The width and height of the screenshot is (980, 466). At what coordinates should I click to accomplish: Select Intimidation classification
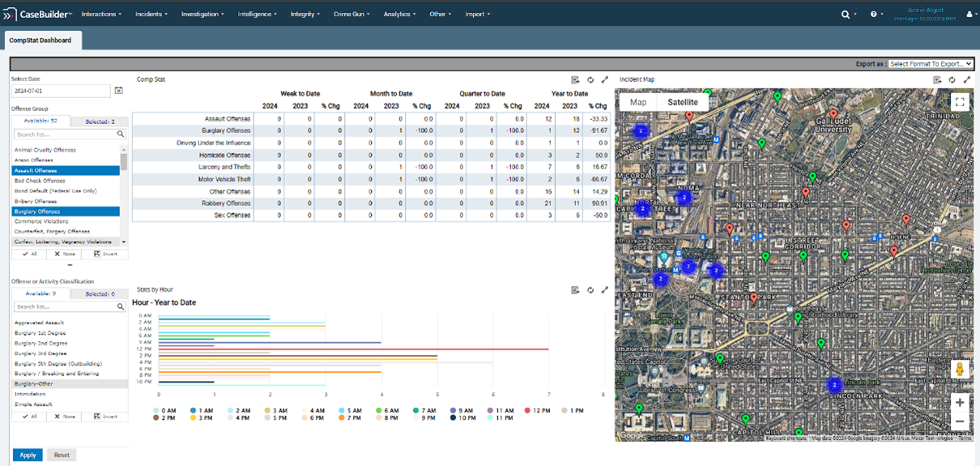tap(70, 394)
